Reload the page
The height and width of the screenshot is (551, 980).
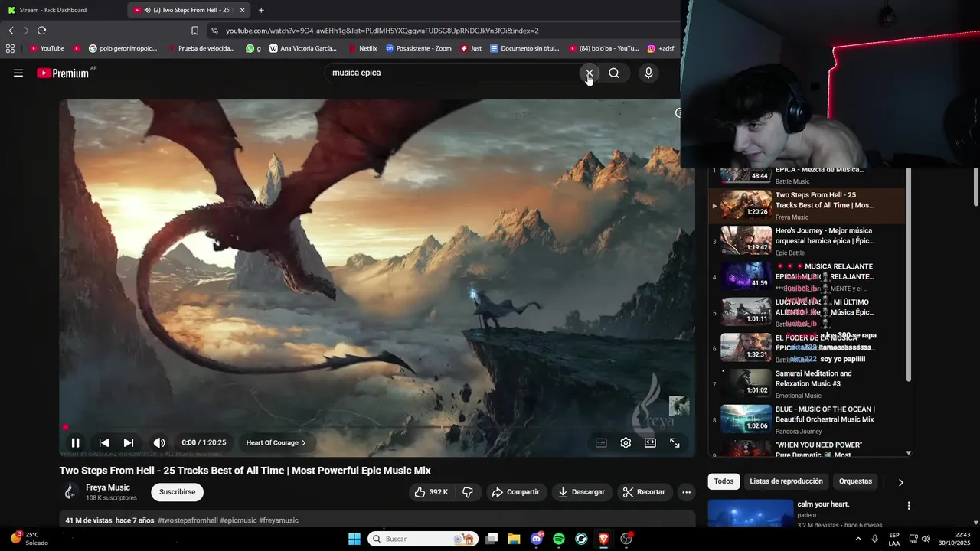[x=42, y=31]
